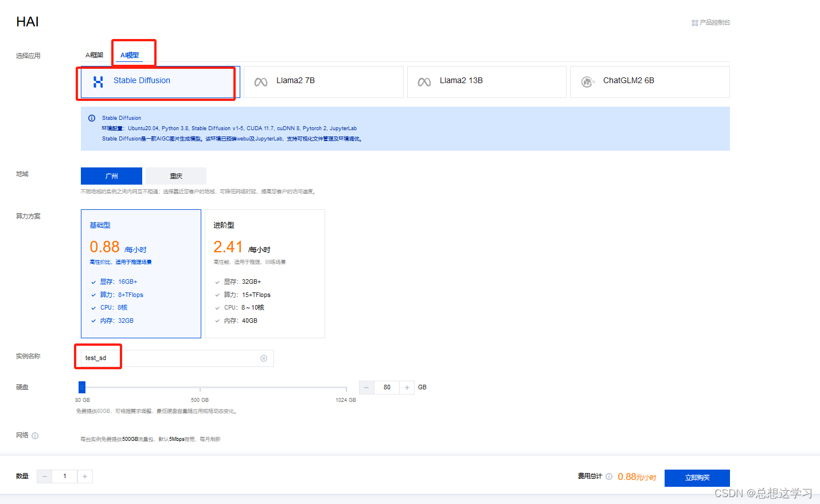
Task: Select the 基础型 0.88 compute plan
Action: [141, 274]
